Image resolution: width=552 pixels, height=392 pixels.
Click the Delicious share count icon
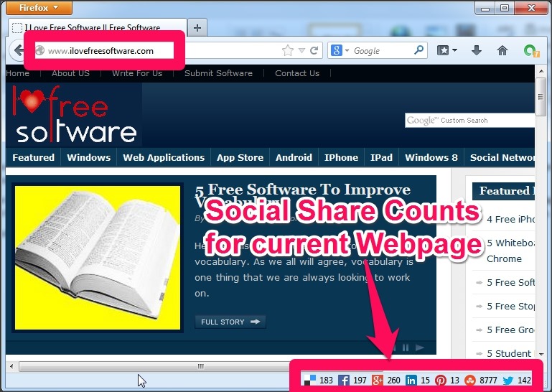tap(310, 380)
